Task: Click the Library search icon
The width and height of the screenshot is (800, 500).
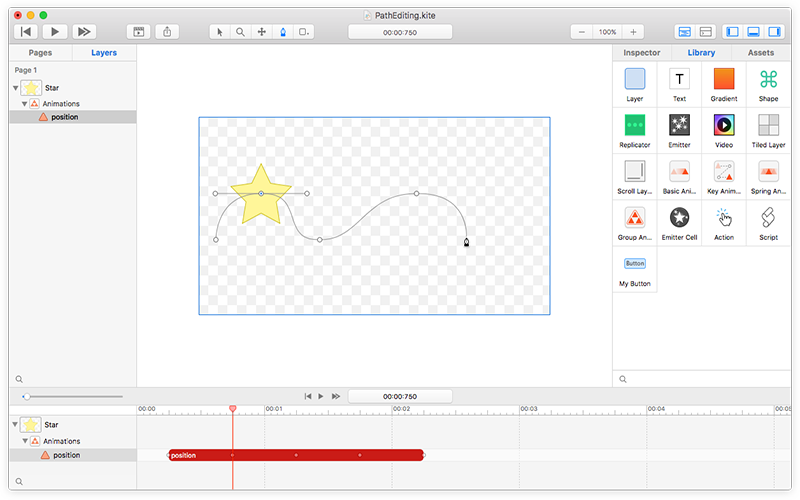Action: tap(623, 379)
